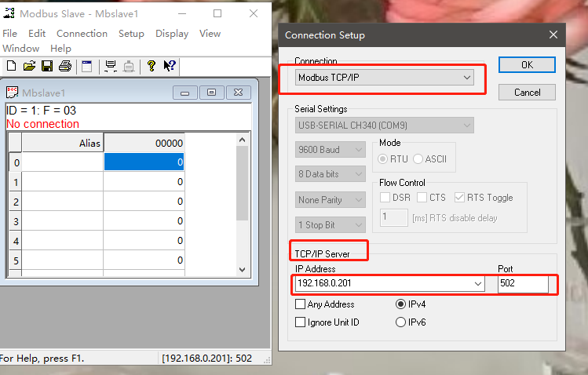This screenshot has height=375, width=588.
Task: Click the Alias column header
Action: 63,143
